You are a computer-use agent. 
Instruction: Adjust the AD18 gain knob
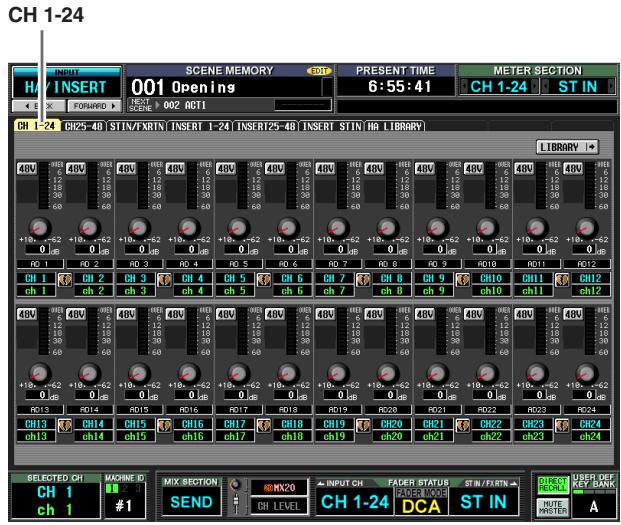288,374
